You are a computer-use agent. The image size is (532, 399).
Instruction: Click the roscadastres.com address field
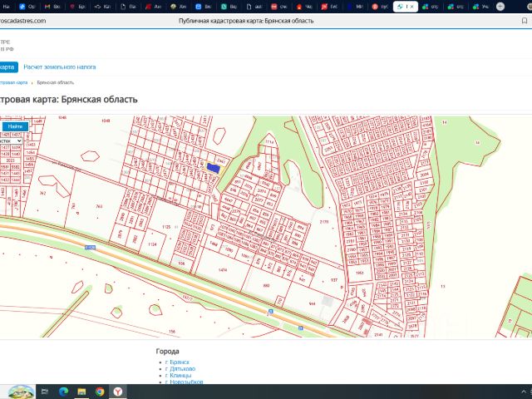pyautogui.click(x=23, y=20)
